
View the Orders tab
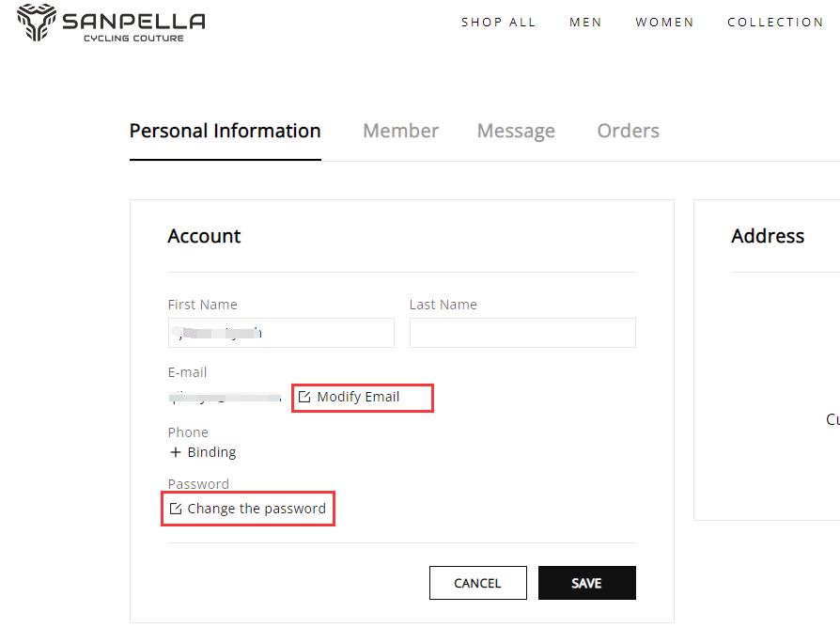coord(628,132)
